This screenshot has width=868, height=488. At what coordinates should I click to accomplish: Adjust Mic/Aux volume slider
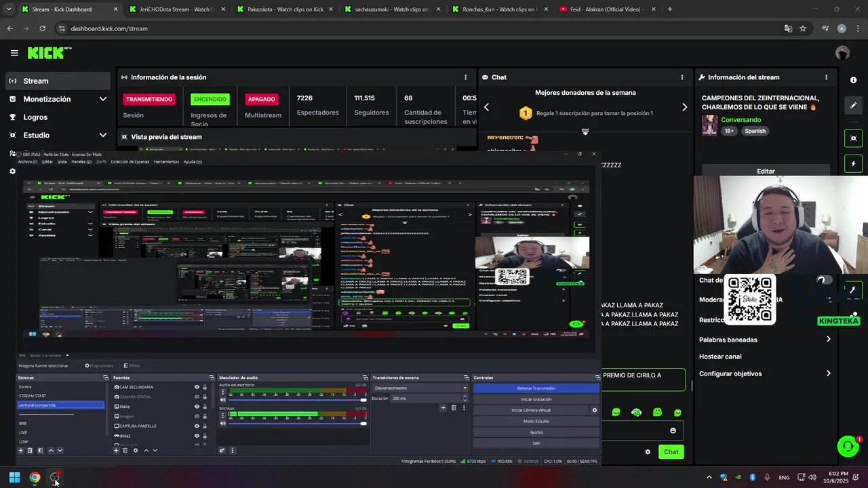[x=297, y=424]
